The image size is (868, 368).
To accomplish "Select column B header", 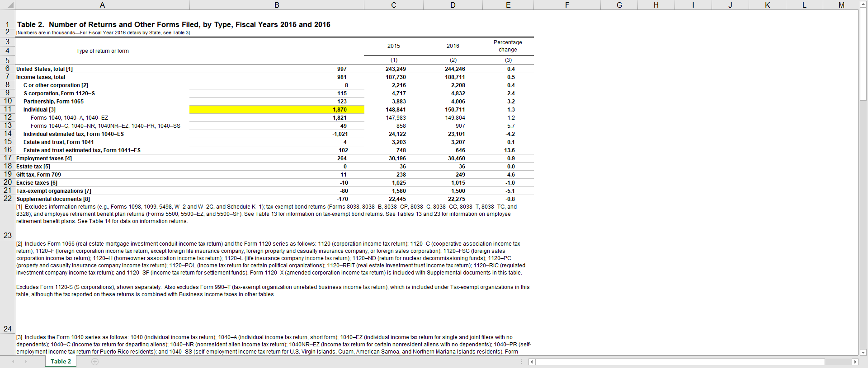I will coord(277,5).
